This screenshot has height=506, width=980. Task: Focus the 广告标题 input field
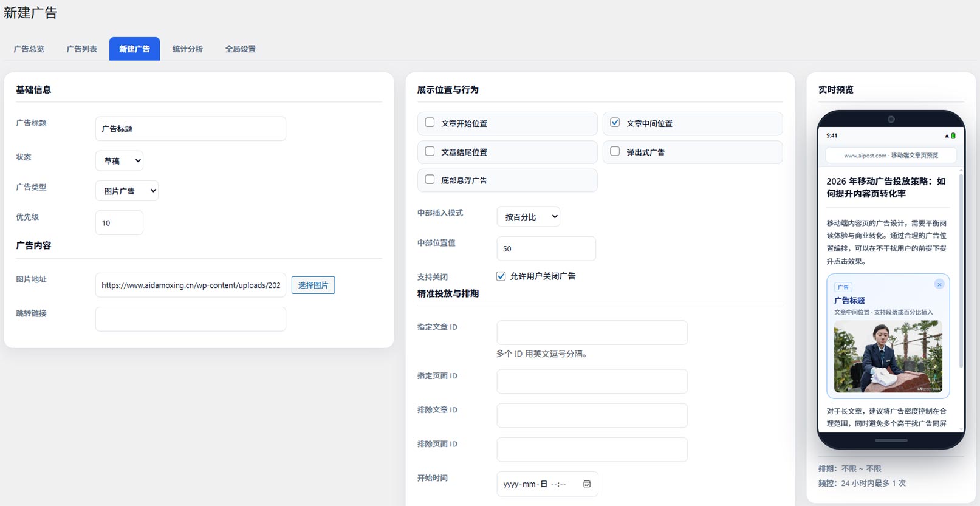190,129
